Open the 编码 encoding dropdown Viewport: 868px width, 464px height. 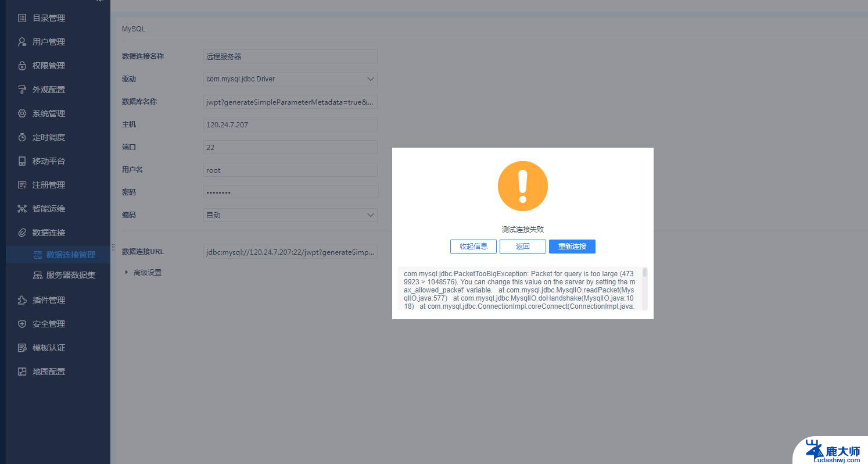click(290, 215)
